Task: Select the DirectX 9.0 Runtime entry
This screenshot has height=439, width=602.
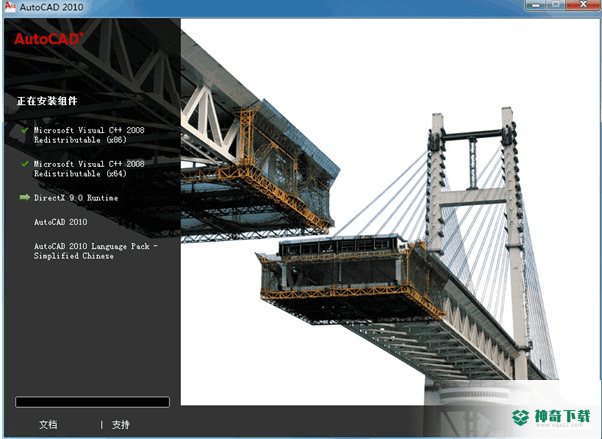Action: pos(76,198)
